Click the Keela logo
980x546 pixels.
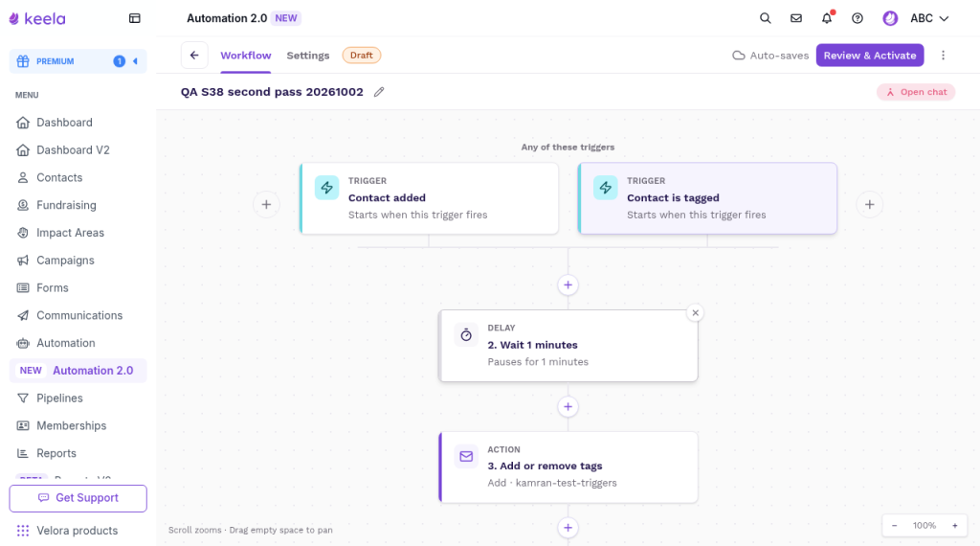pos(37,19)
